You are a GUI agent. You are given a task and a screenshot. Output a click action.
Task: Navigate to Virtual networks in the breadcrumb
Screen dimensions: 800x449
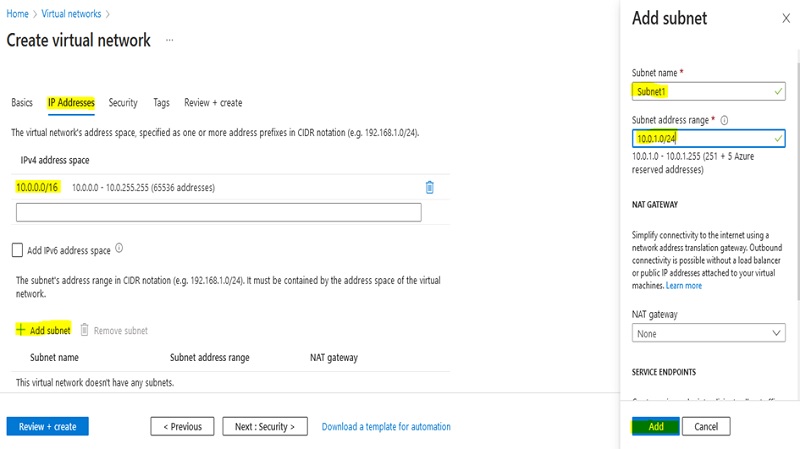pos(71,14)
